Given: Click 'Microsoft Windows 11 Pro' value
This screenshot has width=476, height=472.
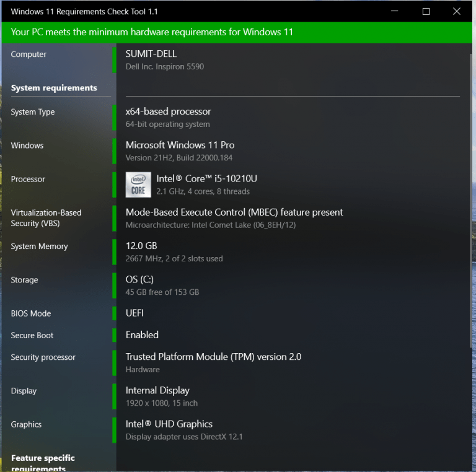Looking at the screenshot, I should tap(180, 145).
